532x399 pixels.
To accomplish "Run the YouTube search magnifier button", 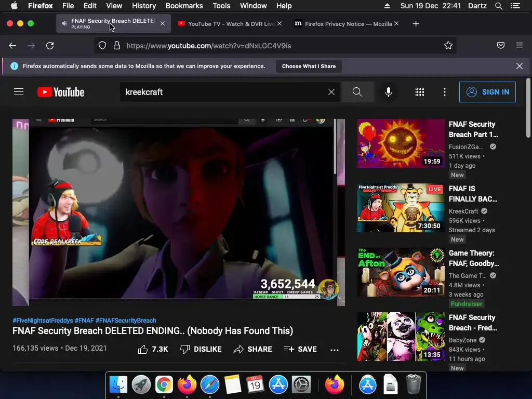I will (x=357, y=92).
